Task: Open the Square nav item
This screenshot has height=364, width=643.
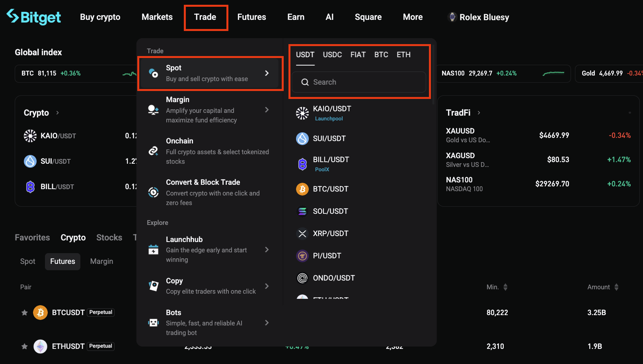Action: [368, 17]
